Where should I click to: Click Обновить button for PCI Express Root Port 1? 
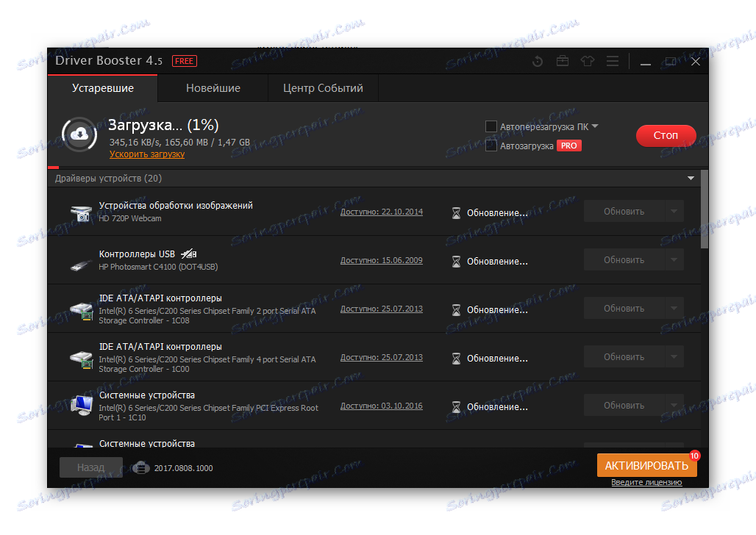coord(624,406)
